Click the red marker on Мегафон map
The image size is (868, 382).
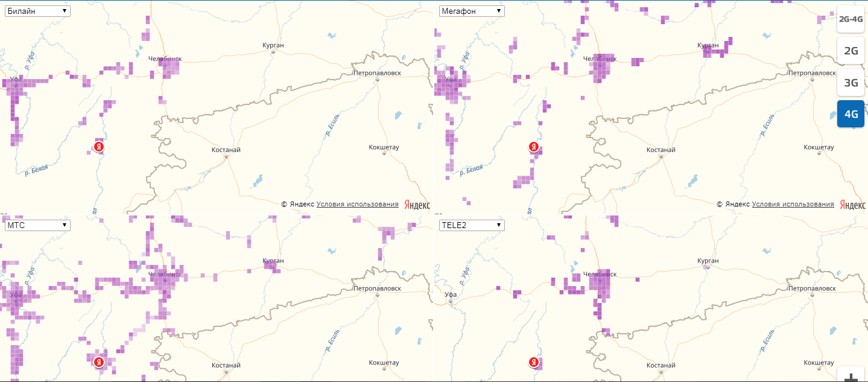click(x=534, y=147)
